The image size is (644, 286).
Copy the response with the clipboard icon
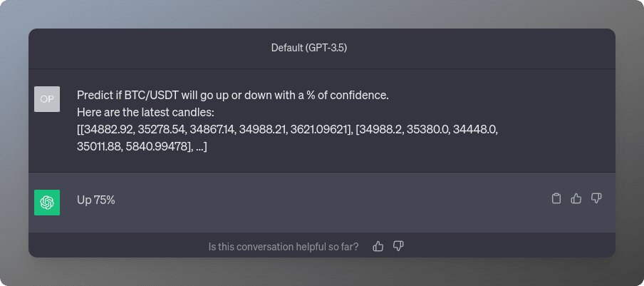coord(556,198)
